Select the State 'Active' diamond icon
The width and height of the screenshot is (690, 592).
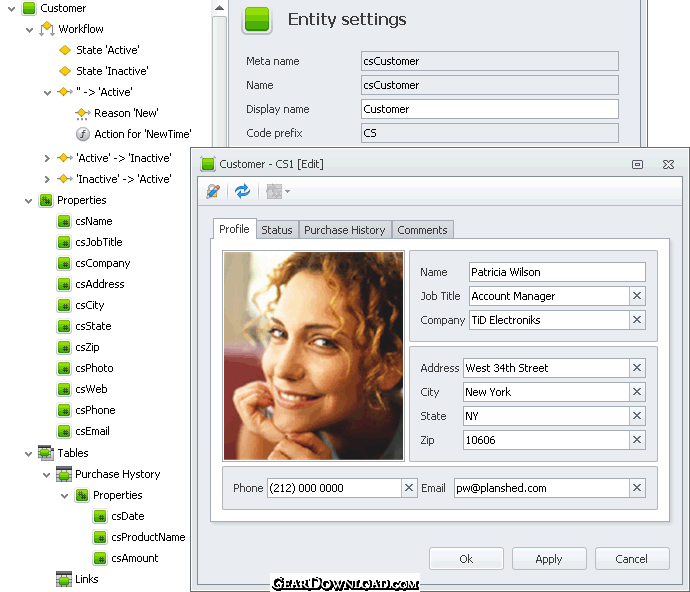tap(65, 50)
